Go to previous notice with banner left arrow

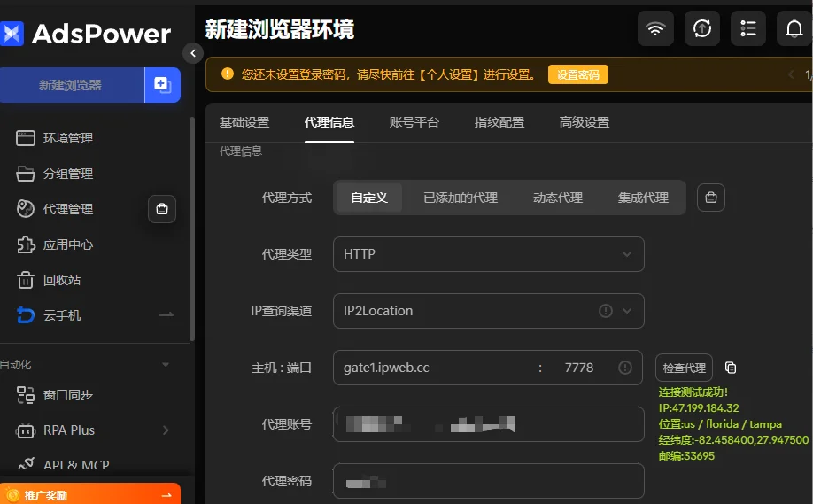click(x=791, y=74)
